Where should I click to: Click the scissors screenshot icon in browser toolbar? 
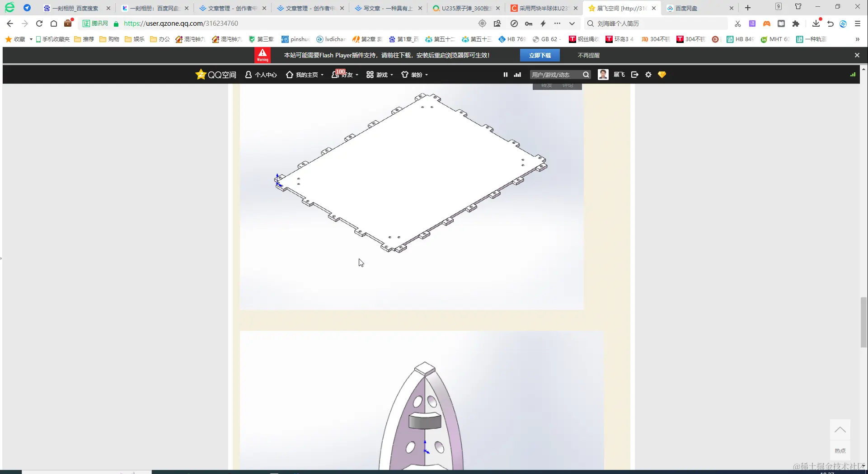737,23
